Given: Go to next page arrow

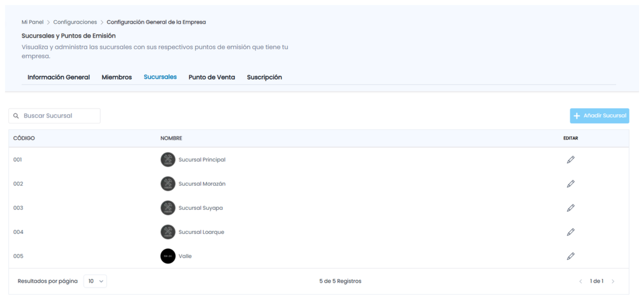Looking at the screenshot, I should point(613,281).
